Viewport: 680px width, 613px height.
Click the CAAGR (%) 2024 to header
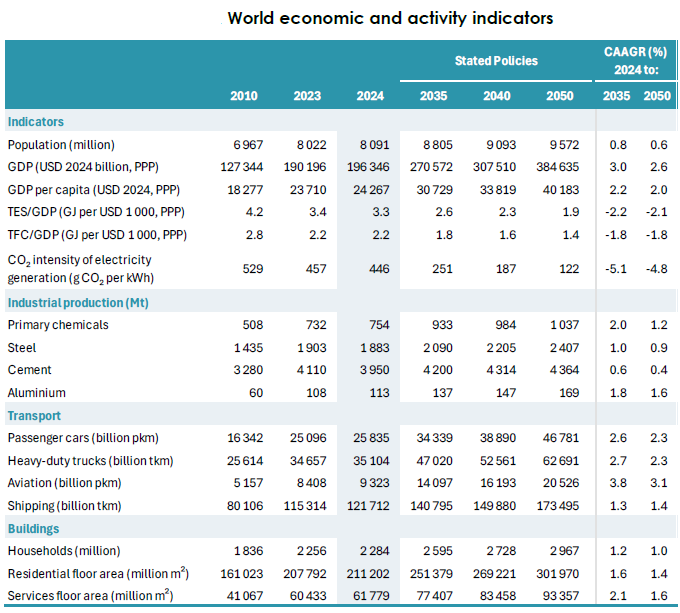pos(636,61)
